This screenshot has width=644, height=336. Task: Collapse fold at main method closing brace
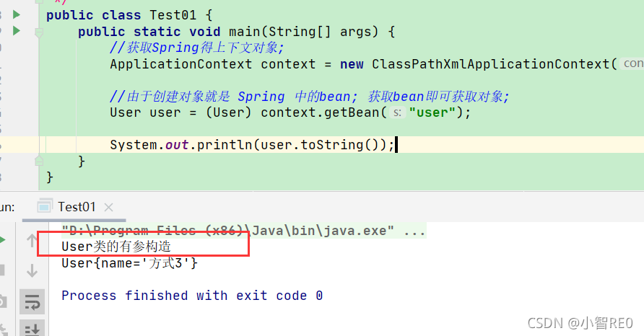tap(39, 160)
